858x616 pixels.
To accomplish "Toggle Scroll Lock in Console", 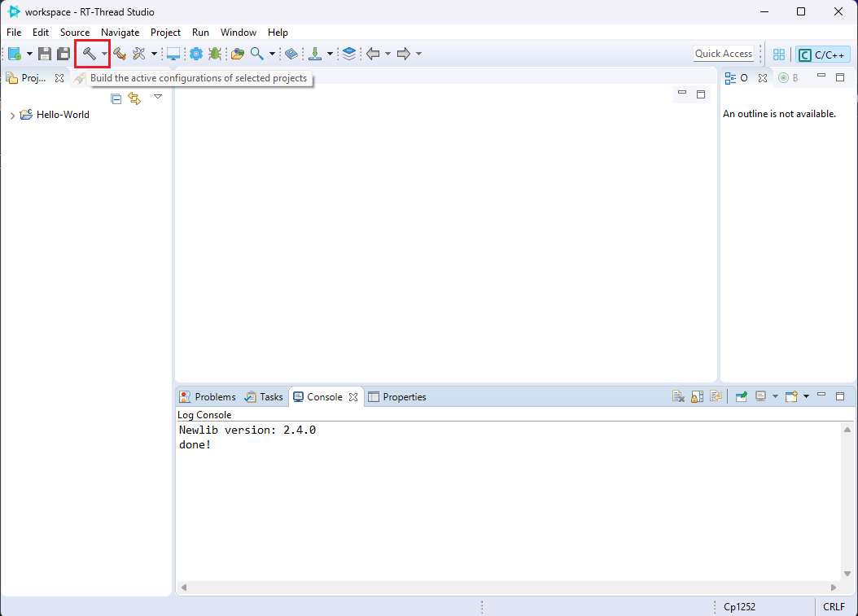I will [x=697, y=397].
